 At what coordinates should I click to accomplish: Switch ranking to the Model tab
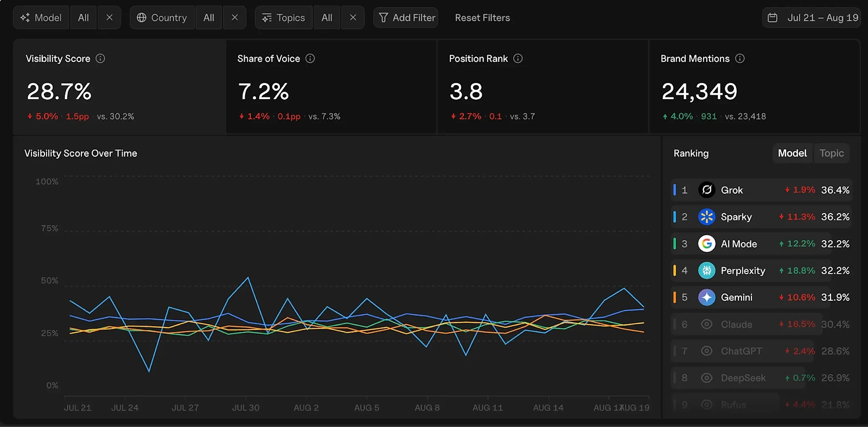792,153
